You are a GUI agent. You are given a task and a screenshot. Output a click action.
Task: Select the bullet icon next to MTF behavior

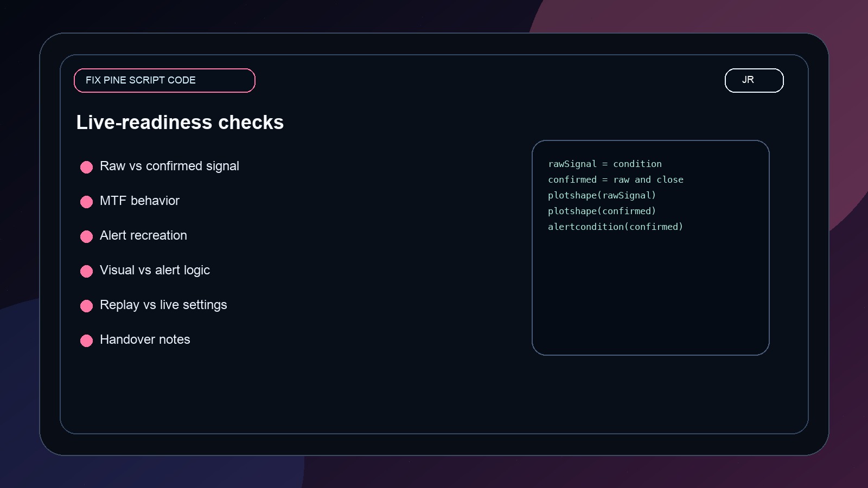point(86,202)
